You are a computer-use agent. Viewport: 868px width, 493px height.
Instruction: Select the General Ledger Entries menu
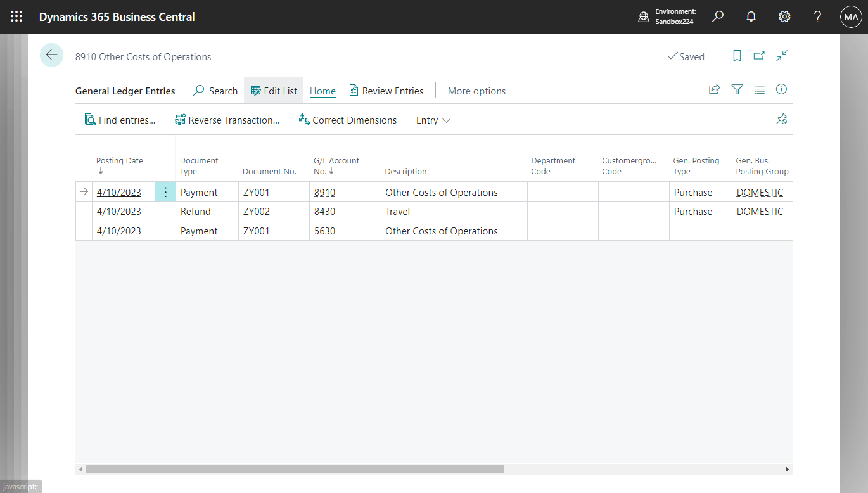[125, 91]
